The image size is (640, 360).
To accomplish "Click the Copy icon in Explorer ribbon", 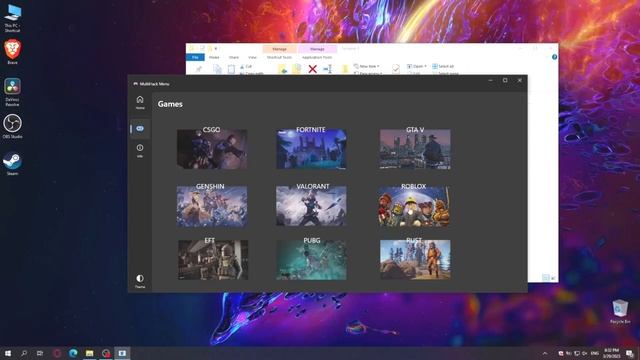I will pos(217,69).
